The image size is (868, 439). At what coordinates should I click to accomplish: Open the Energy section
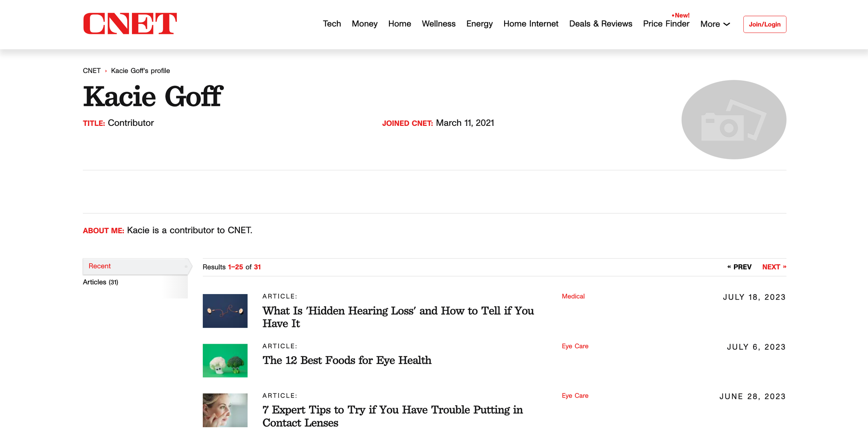pyautogui.click(x=479, y=24)
